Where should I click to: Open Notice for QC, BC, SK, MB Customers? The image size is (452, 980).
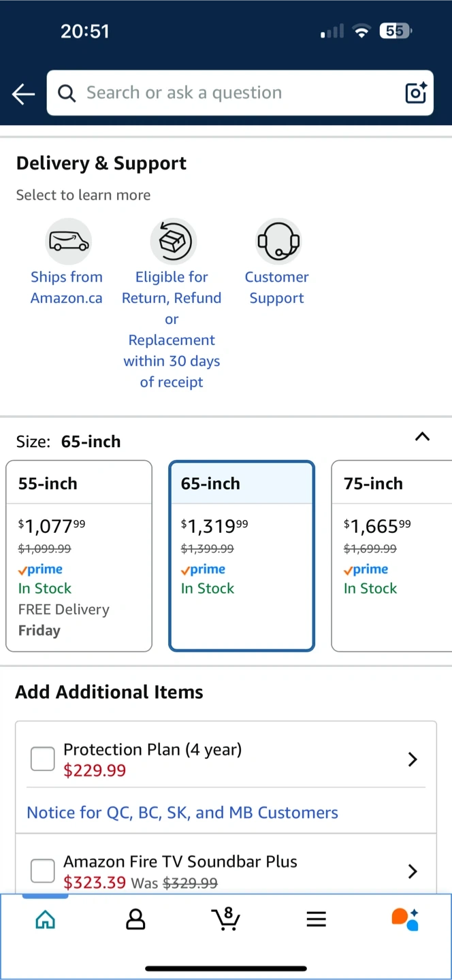[182, 813]
